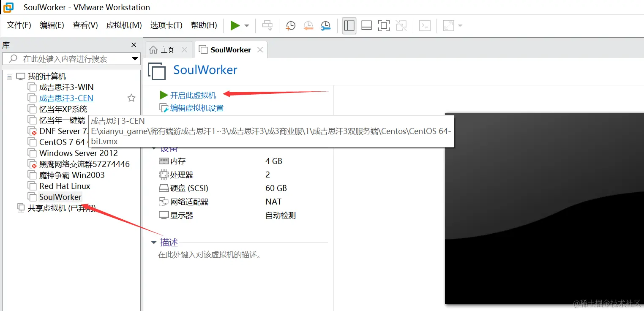Open the power options dropdown arrow
This screenshot has height=311, width=644.
[x=247, y=26]
